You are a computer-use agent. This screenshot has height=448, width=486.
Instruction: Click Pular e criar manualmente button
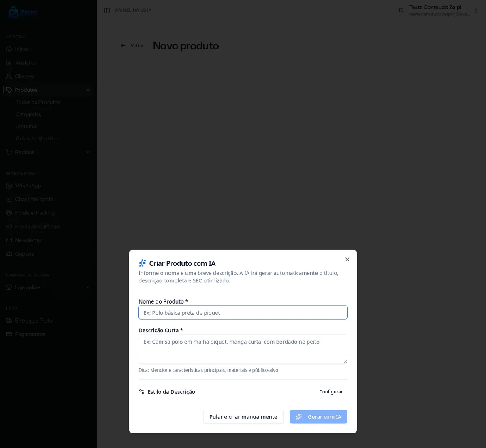click(x=243, y=417)
